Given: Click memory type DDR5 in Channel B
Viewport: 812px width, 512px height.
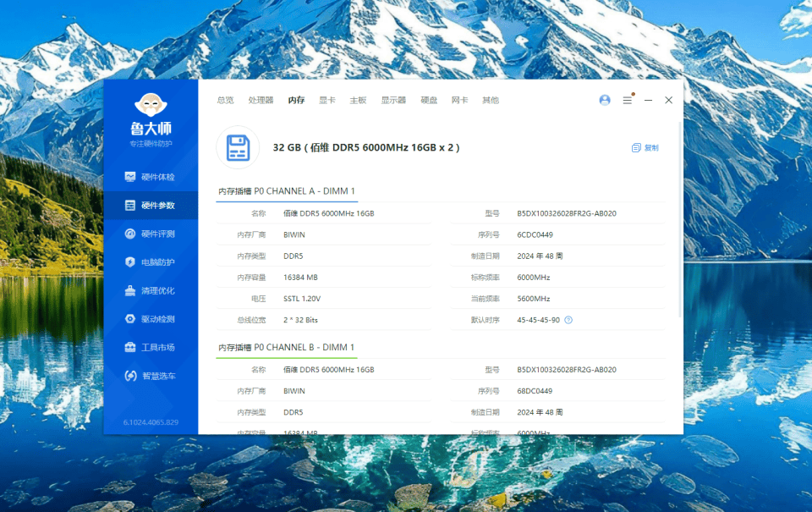Looking at the screenshot, I should coord(294,412).
